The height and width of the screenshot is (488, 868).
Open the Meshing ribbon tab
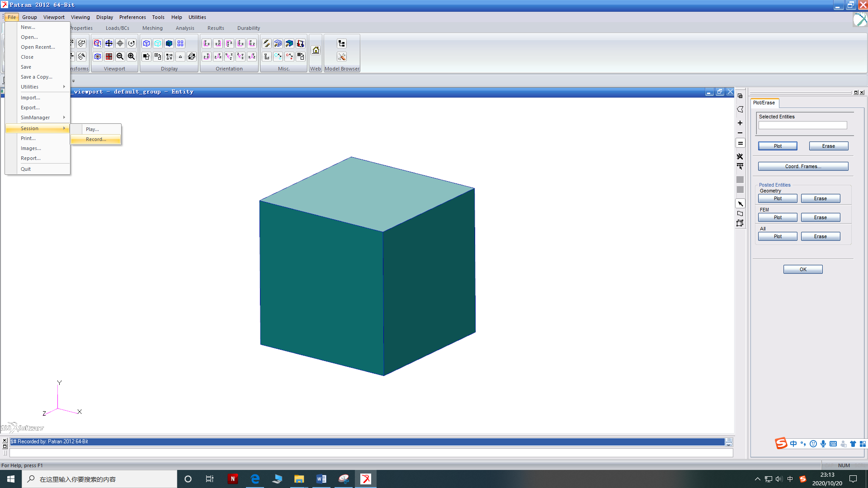point(152,28)
